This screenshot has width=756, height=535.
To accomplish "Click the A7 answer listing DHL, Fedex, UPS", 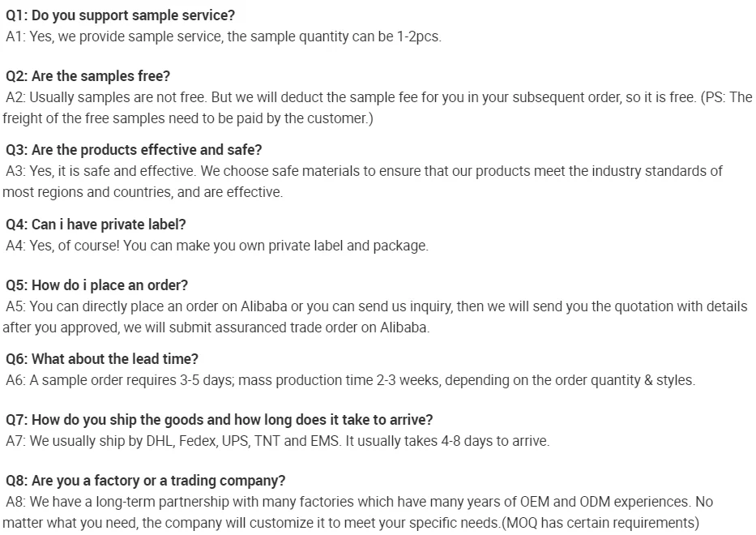I will click(278, 441).
